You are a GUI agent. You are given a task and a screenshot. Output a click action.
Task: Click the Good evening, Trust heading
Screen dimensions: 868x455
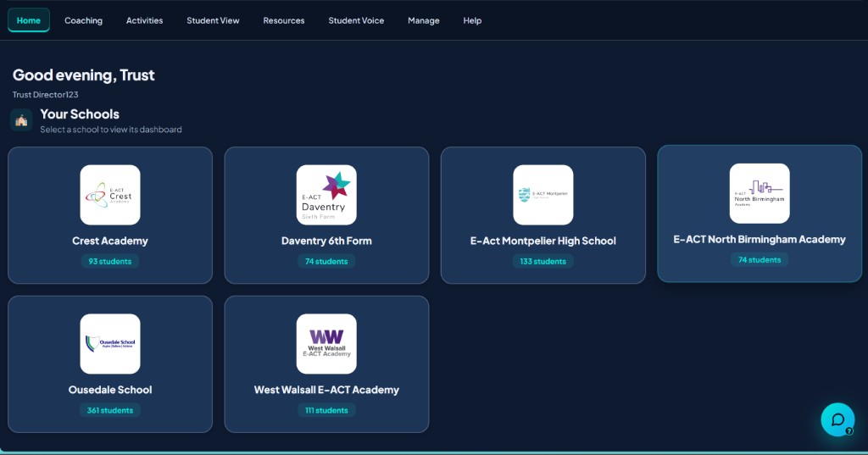point(84,75)
